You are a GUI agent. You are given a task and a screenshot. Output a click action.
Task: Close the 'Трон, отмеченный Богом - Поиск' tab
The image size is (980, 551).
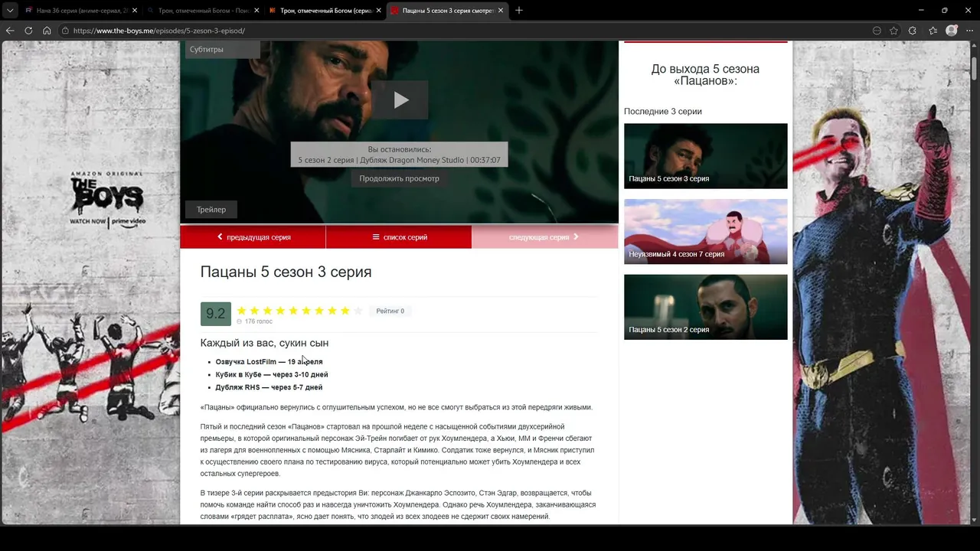tap(256, 11)
